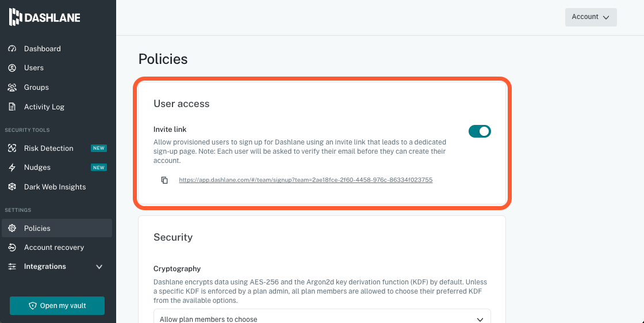Open the Dashlane team signup URL

point(305,180)
